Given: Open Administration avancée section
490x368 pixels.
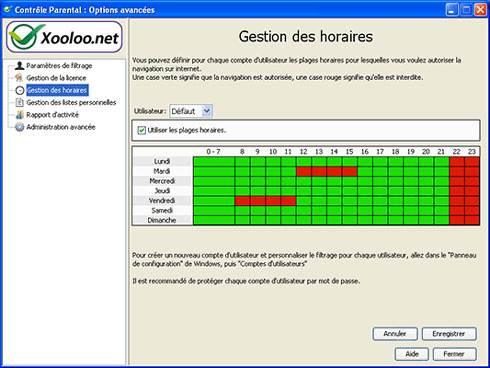Looking at the screenshot, I should (x=61, y=127).
